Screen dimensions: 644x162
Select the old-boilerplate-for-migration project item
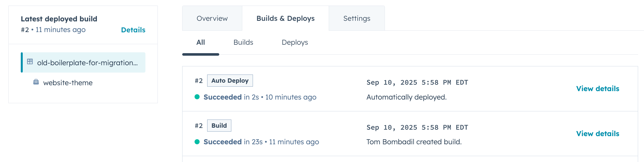pyautogui.click(x=87, y=63)
